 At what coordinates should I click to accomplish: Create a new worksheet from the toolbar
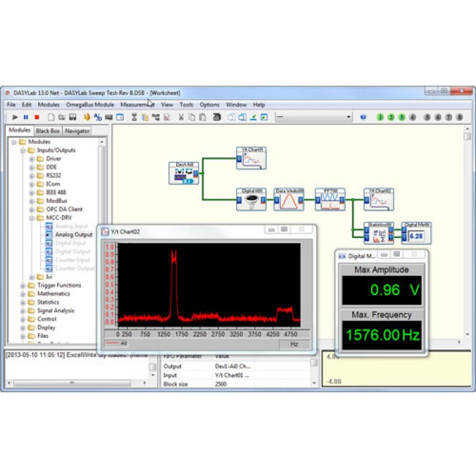(x=51, y=117)
